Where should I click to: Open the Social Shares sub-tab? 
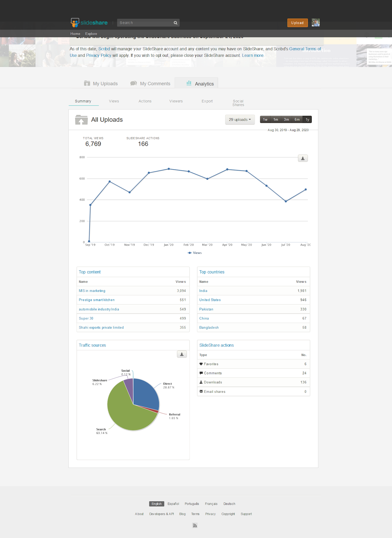(238, 103)
